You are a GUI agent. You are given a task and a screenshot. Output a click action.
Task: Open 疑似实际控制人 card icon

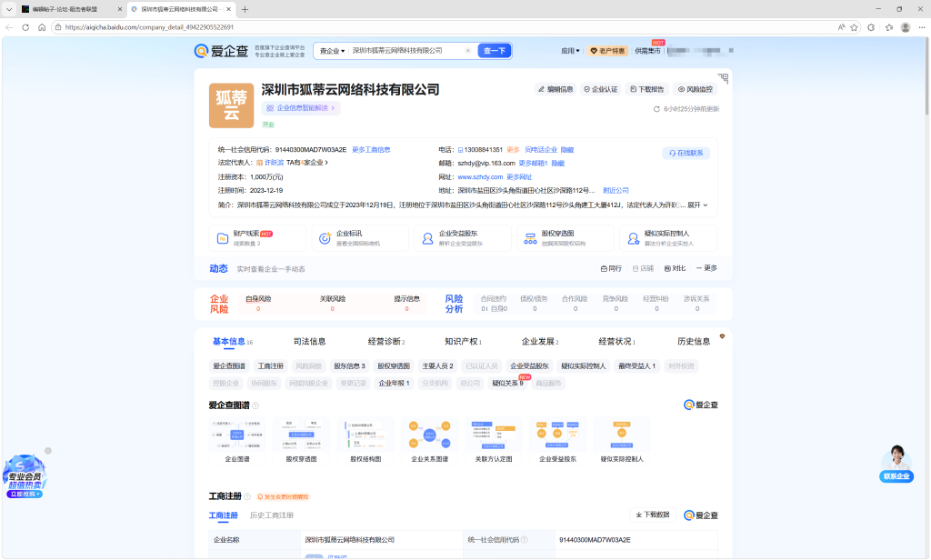coord(633,239)
